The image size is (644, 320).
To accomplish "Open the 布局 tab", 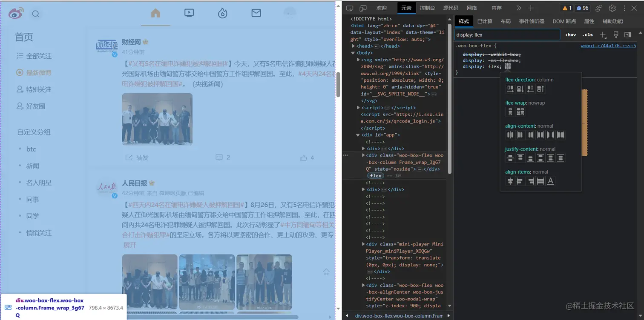I will 506,21.
